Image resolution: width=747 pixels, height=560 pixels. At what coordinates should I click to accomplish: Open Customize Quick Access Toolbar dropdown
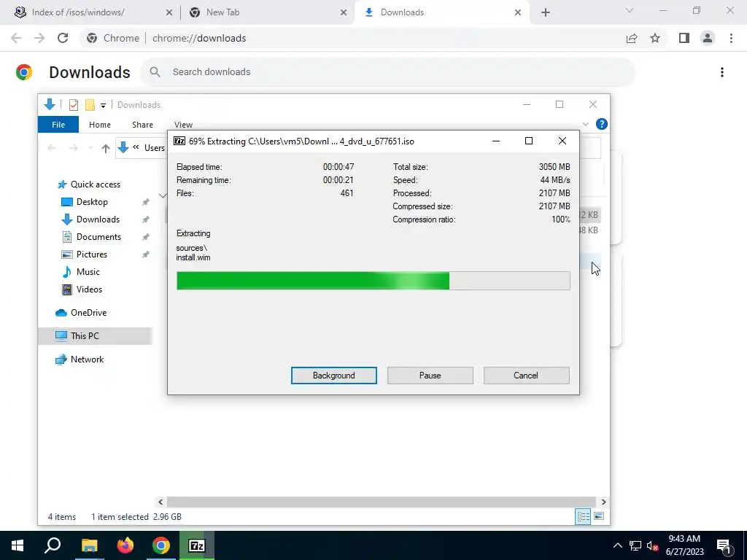pyautogui.click(x=103, y=105)
